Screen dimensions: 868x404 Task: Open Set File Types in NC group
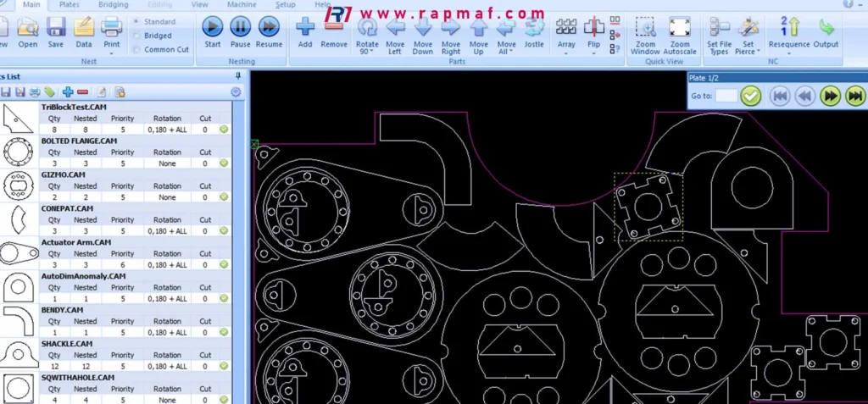[719, 36]
